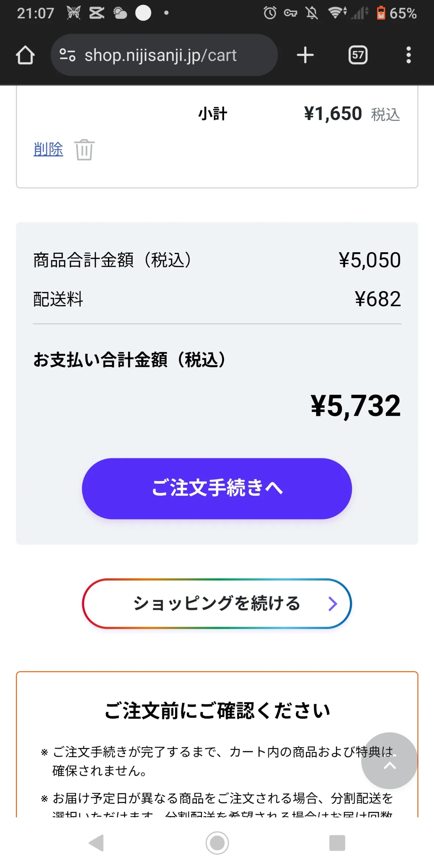
Task: Tap the alarm clock status icon
Action: tap(270, 13)
